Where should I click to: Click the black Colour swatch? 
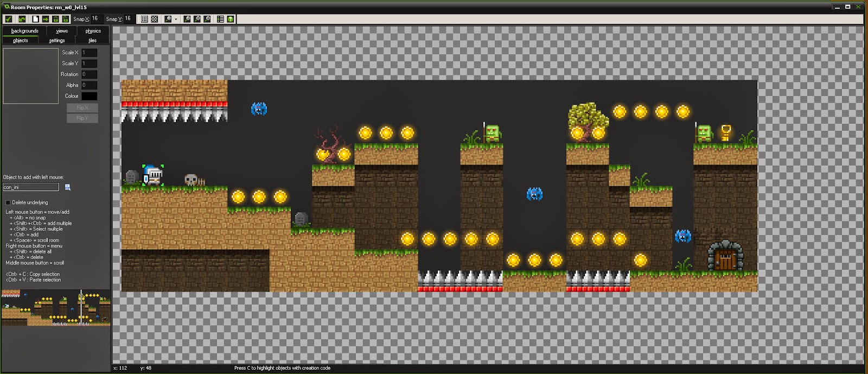coord(90,96)
